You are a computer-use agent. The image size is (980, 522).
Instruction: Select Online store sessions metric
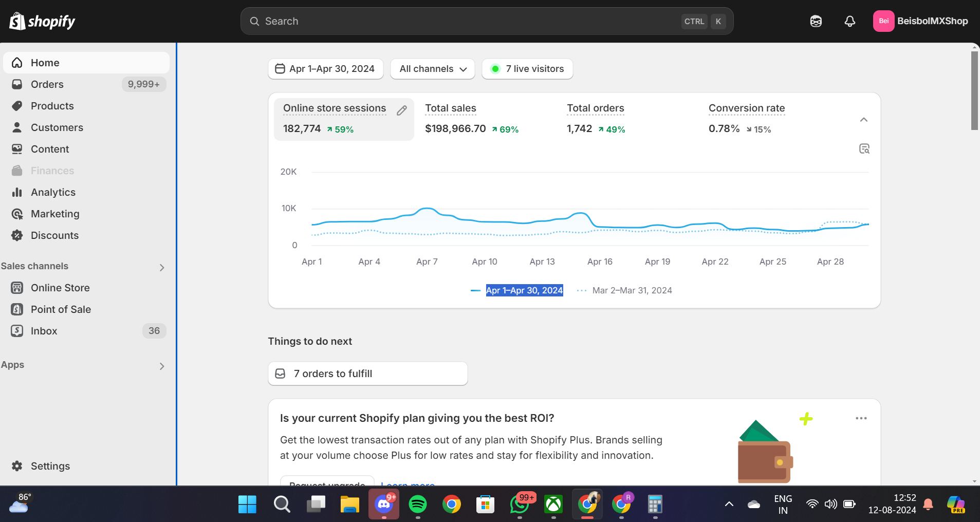[x=344, y=119]
